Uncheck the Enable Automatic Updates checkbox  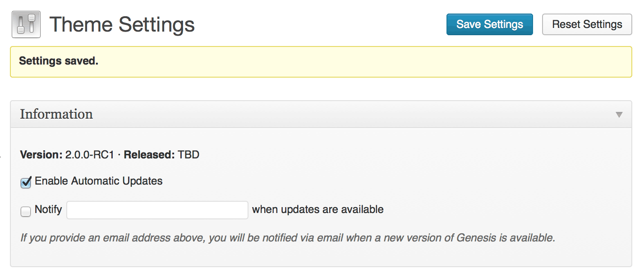coord(26,182)
